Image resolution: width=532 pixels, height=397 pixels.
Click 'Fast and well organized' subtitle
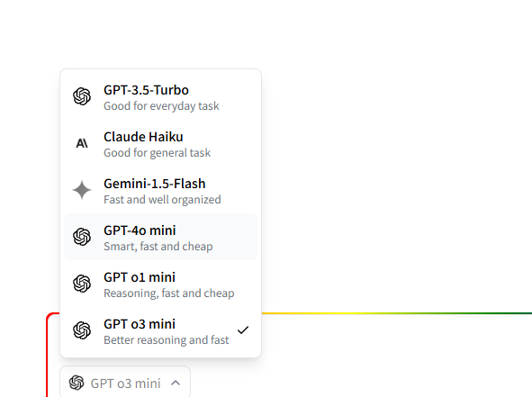162,200
